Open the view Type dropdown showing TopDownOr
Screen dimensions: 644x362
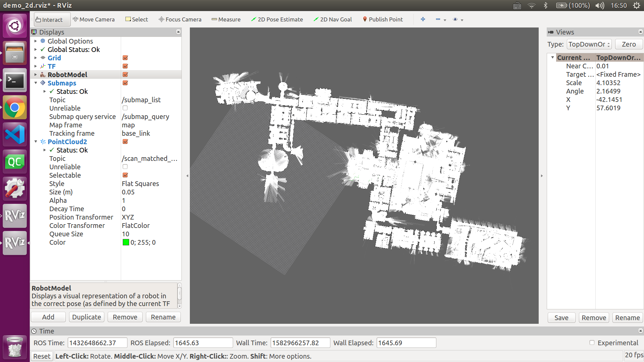pyautogui.click(x=589, y=44)
